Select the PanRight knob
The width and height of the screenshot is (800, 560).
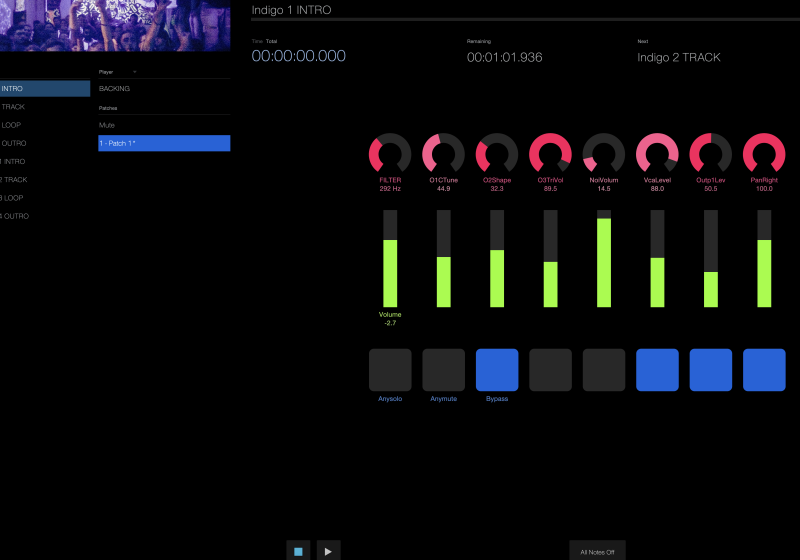[x=764, y=153]
